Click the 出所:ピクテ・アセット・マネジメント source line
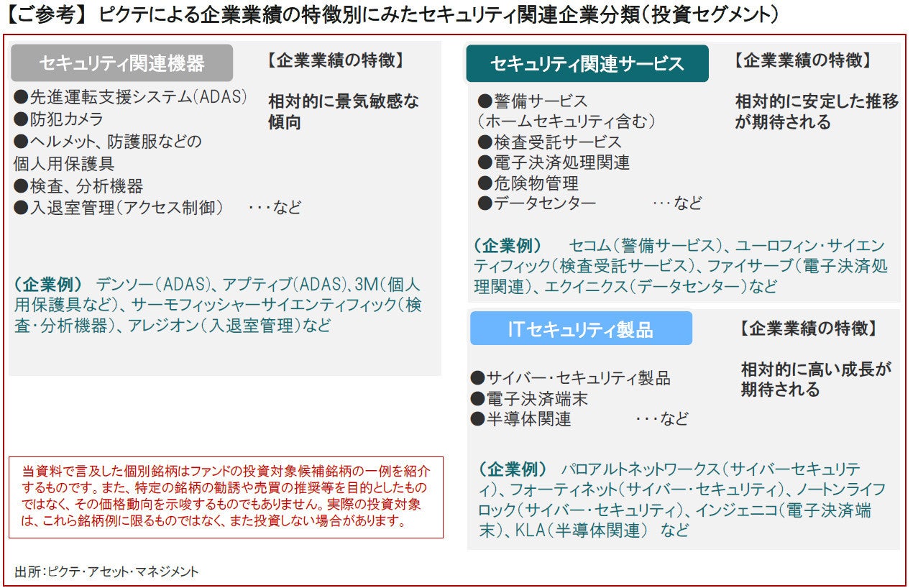Screen dimensions: 918x588 coord(106,571)
